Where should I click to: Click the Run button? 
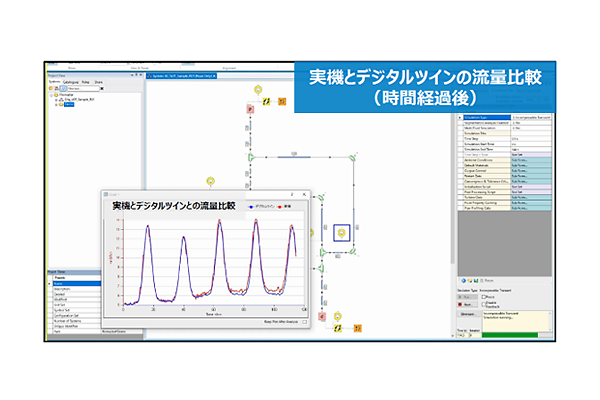pos(465,297)
